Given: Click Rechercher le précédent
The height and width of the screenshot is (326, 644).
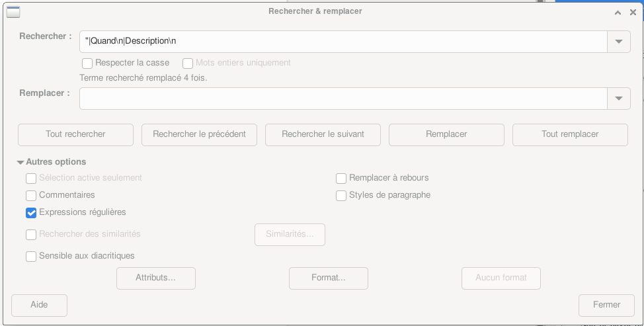Looking at the screenshot, I should tap(199, 135).
